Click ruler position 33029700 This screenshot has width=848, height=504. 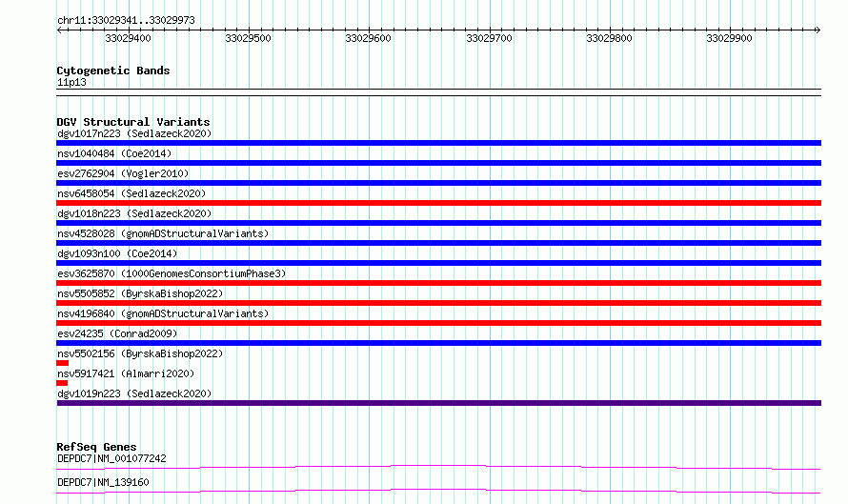(x=490, y=38)
